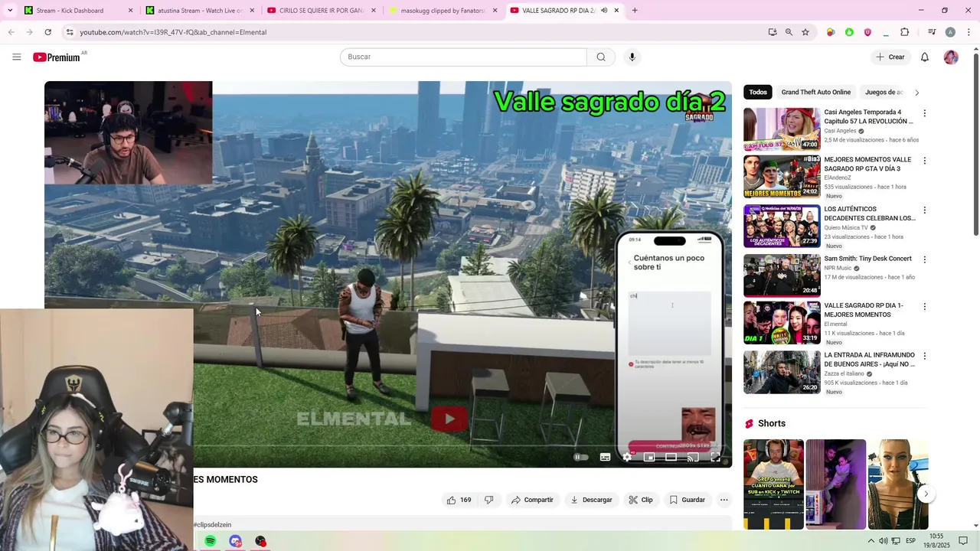
Task: Switch to atustina Stream tab
Action: point(199,11)
